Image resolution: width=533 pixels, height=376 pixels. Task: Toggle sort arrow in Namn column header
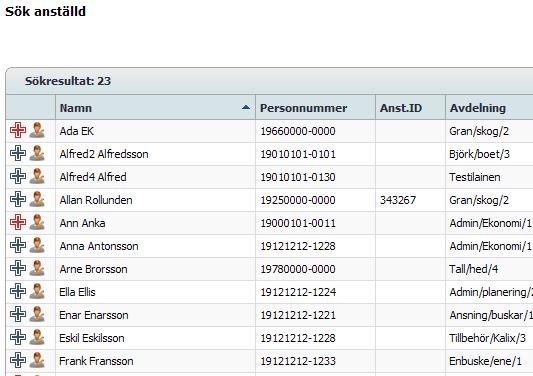[246, 108]
